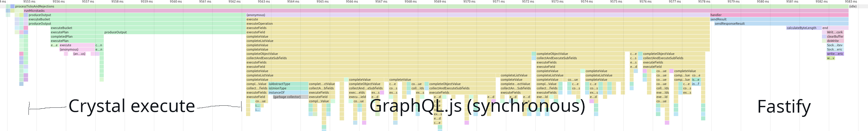
Task: Select the pink handler frame
Action: tap(779, 15)
